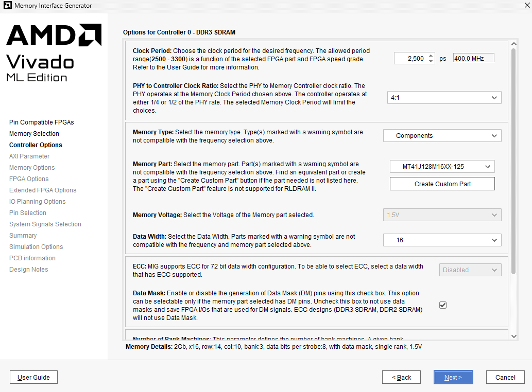
Task: Select Controller Options in sidebar
Action: (x=36, y=145)
